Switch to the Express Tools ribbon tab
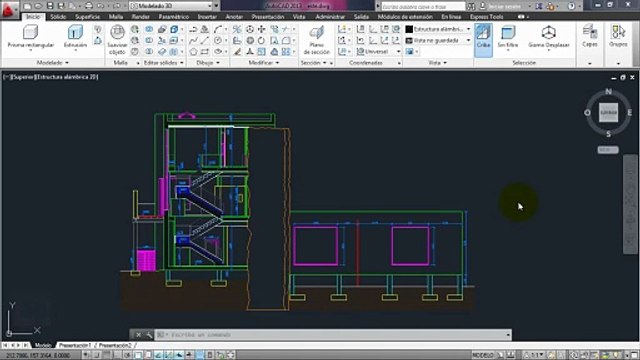Image resolution: width=640 pixels, height=360 pixels. point(487,17)
